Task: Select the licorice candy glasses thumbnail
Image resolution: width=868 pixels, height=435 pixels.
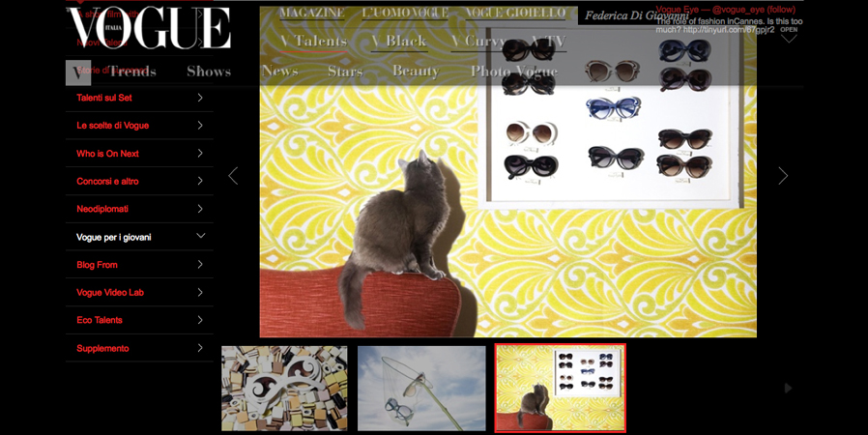Action: [x=284, y=389]
